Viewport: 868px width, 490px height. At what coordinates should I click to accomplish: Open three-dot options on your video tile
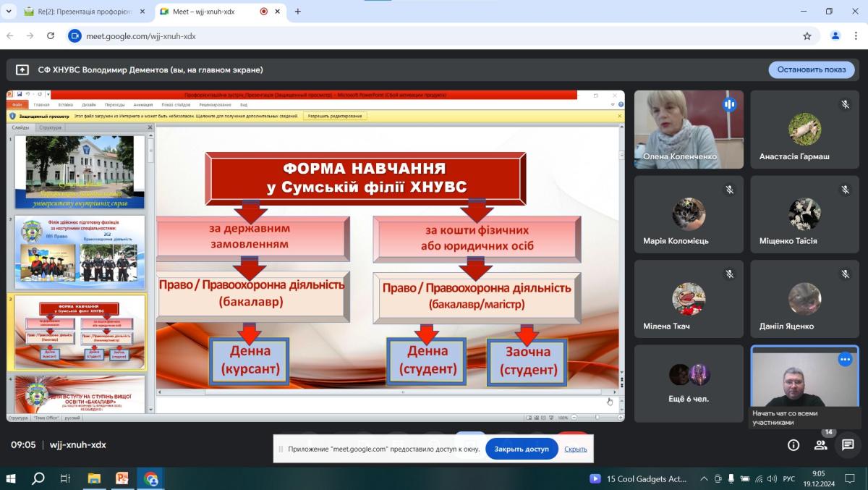pos(845,359)
